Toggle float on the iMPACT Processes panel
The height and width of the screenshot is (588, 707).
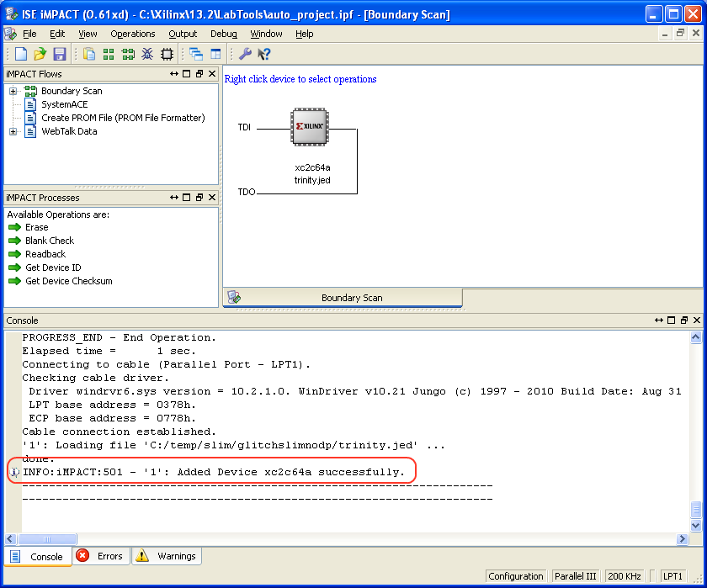(199, 198)
